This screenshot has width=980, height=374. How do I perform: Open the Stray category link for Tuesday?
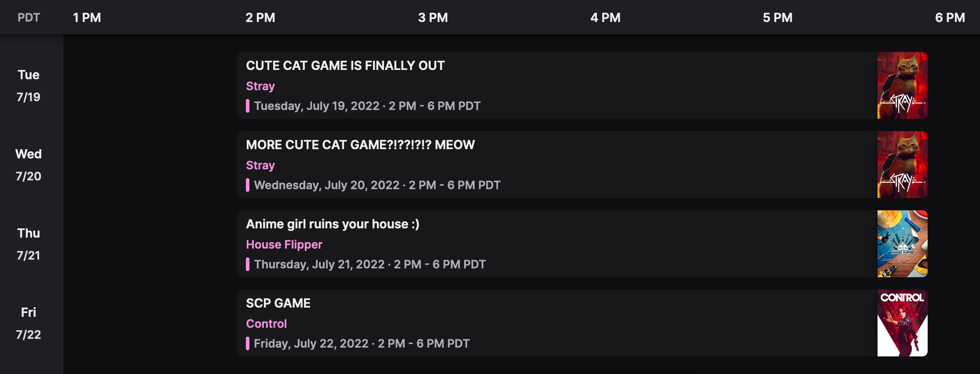pyautogui.click(x=260, y=86)
